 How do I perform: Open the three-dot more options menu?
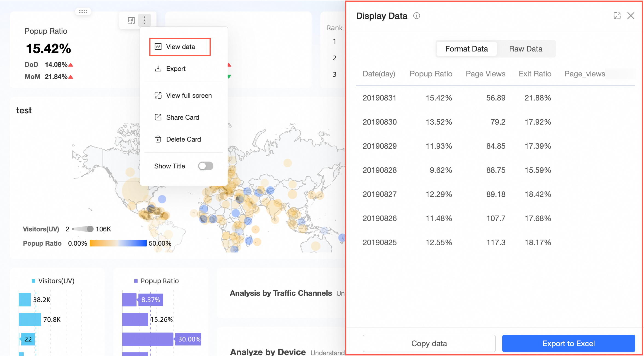pyautogui.click(x=144, y=20)
